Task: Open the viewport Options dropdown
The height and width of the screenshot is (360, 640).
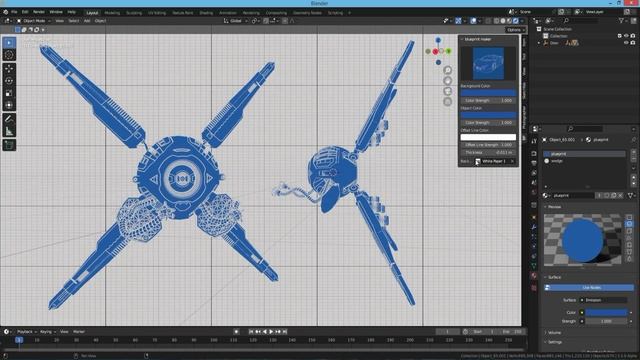Action: (x=515, y=30)
